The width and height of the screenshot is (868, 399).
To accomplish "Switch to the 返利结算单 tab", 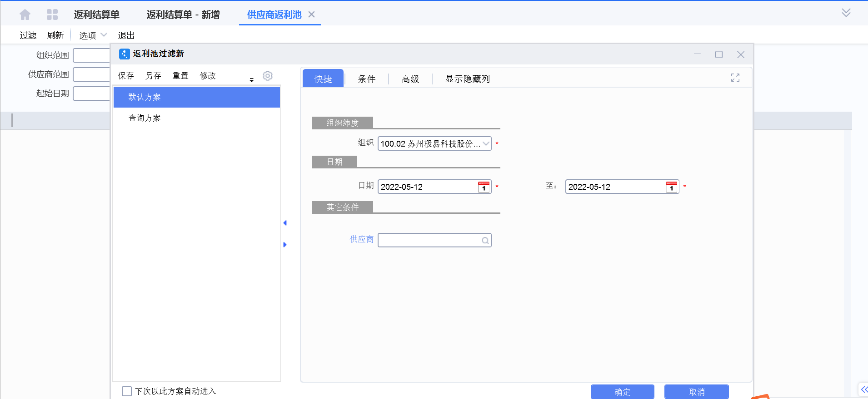I will pyautogui.click(x=97, y=15).
